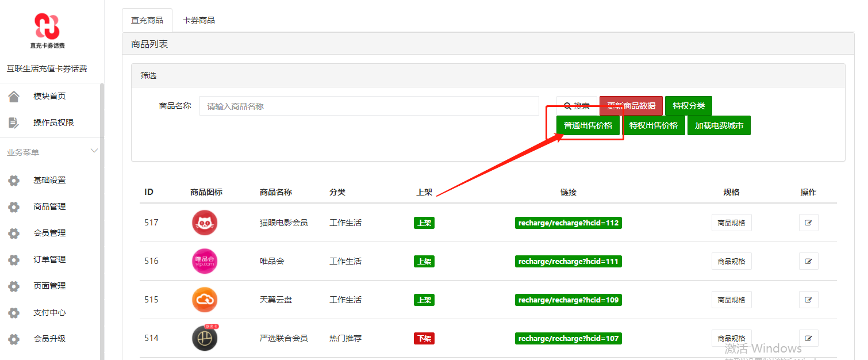This screenshot has height=360, width=868.
Task: Click the gear icon beside 订单管理
Action: click(x=14, y=260)
